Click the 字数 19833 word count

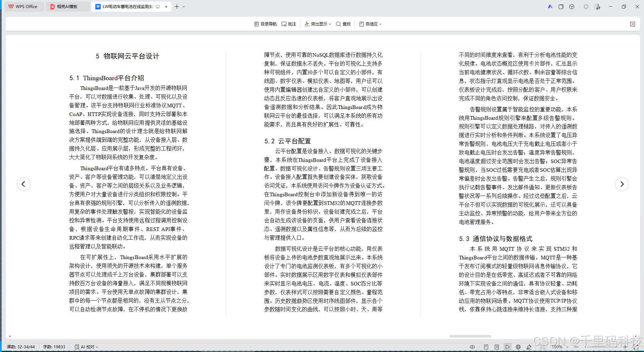[x=54, y=347]
